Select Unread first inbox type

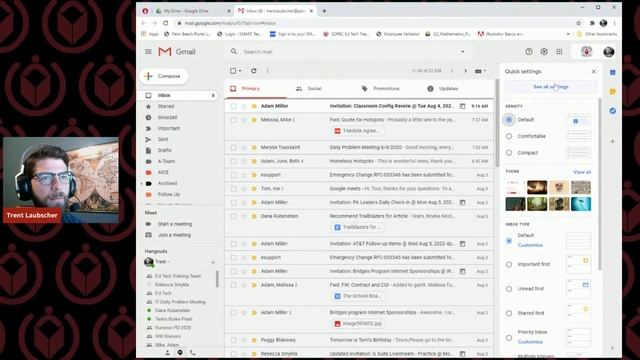point(509,289)
